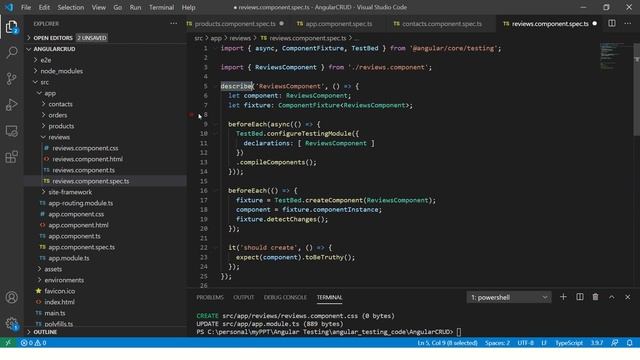Close the terminal panel
The height and width of the screenshot is (360, 640).
pyautogui.click(x=627, y=297)
